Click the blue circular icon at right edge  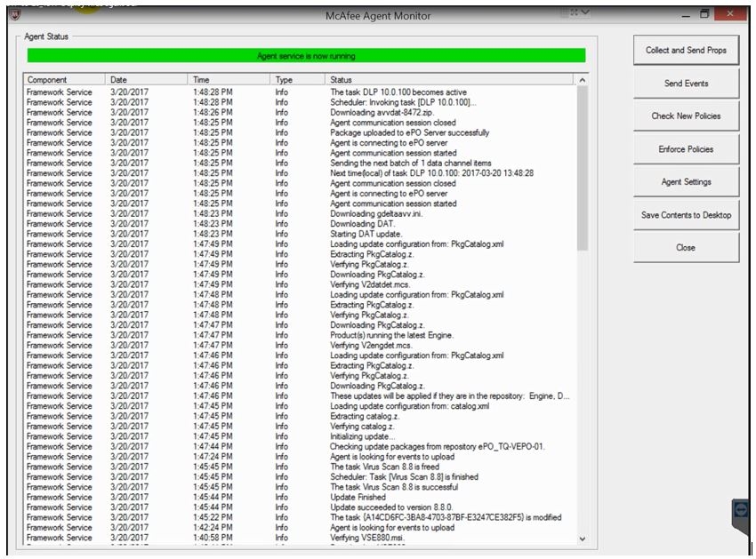pyautogui.click(x=740, y=509)
